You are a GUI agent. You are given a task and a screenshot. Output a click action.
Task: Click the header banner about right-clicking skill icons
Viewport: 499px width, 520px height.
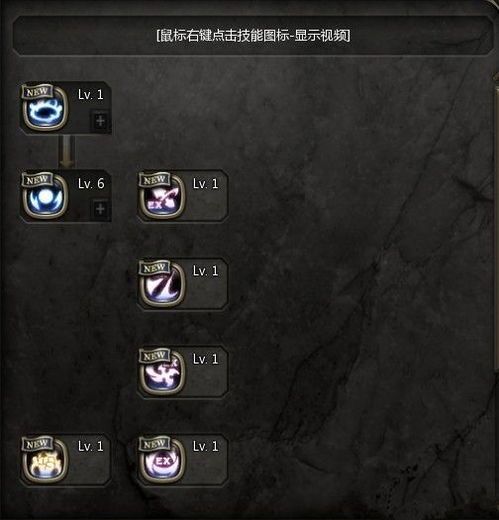(253, 35)
